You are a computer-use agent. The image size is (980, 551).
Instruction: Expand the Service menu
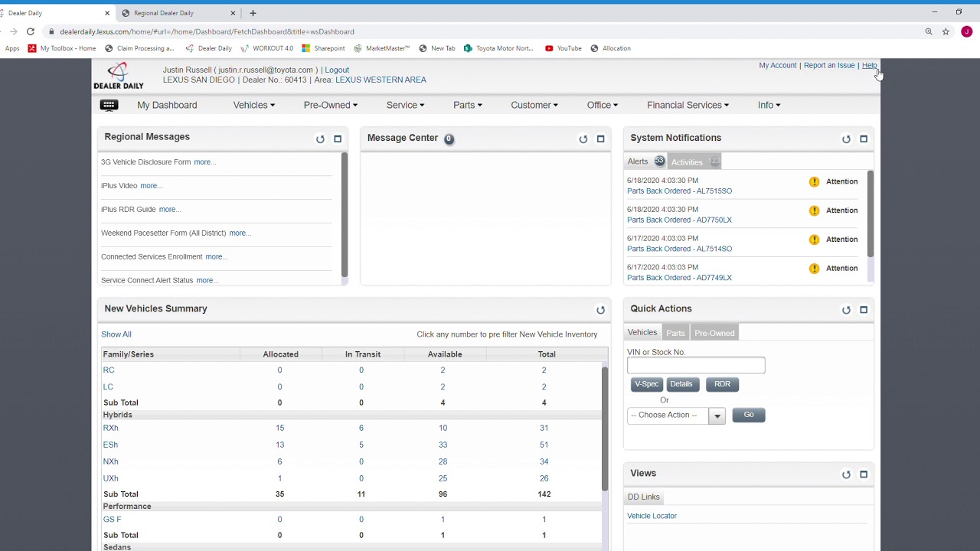pyautogui.click(x=406, y=105)
